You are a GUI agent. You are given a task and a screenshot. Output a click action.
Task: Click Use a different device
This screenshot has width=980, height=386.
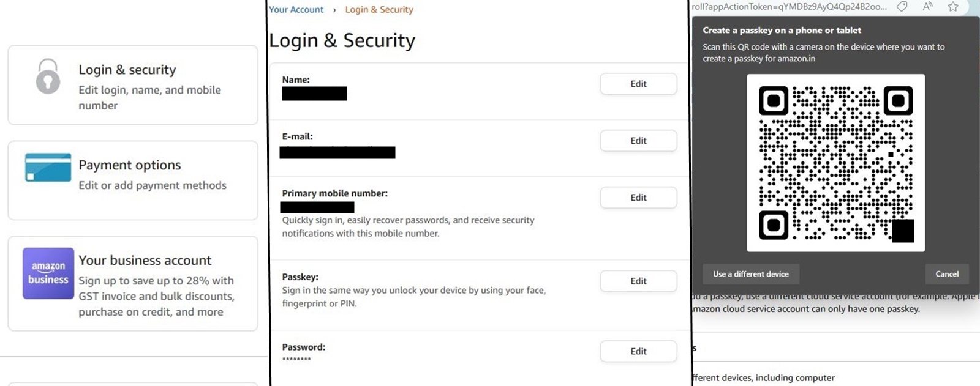750,274
